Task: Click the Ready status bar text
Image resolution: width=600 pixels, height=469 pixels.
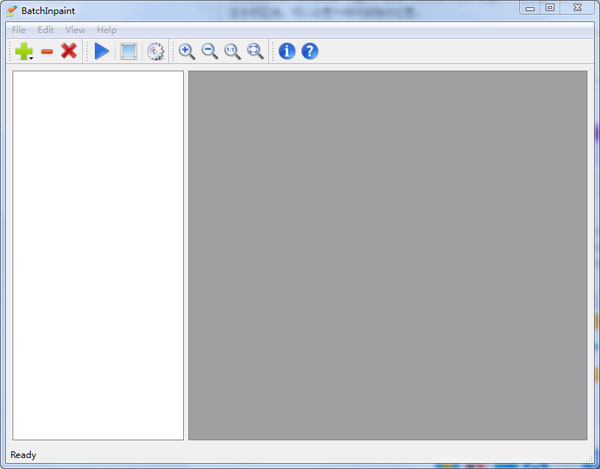Action: 23,455
